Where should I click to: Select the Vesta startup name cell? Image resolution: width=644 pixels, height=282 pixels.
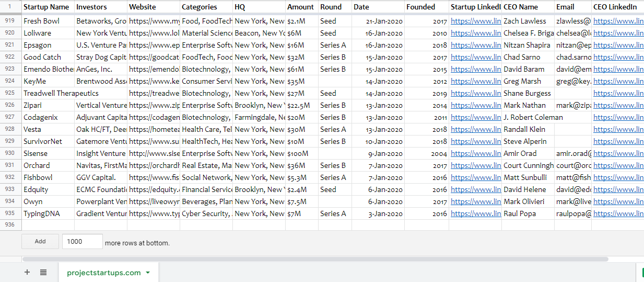[x=48, y=129]
